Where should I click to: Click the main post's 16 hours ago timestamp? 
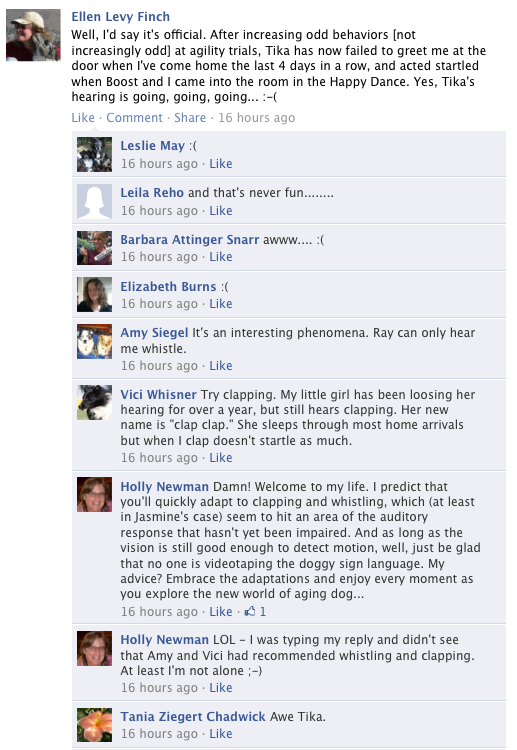257,118
